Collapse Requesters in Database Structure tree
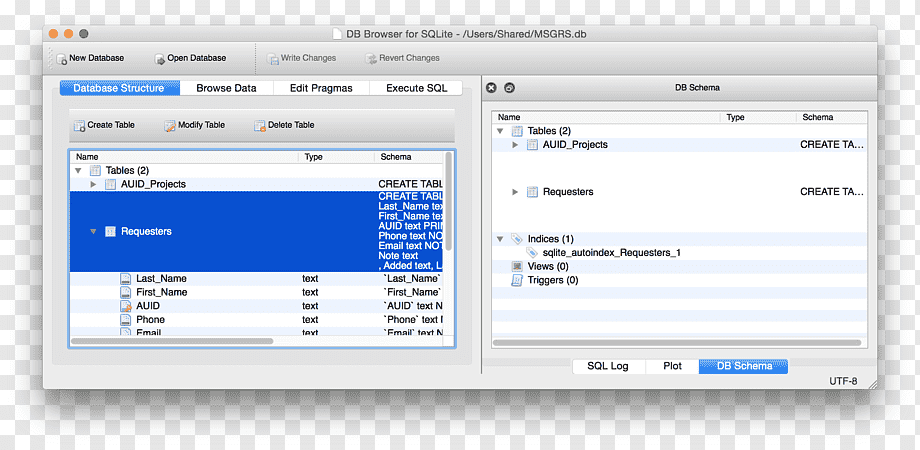The image size is (920, 450). pyautogui.click(x=93, y=232)
